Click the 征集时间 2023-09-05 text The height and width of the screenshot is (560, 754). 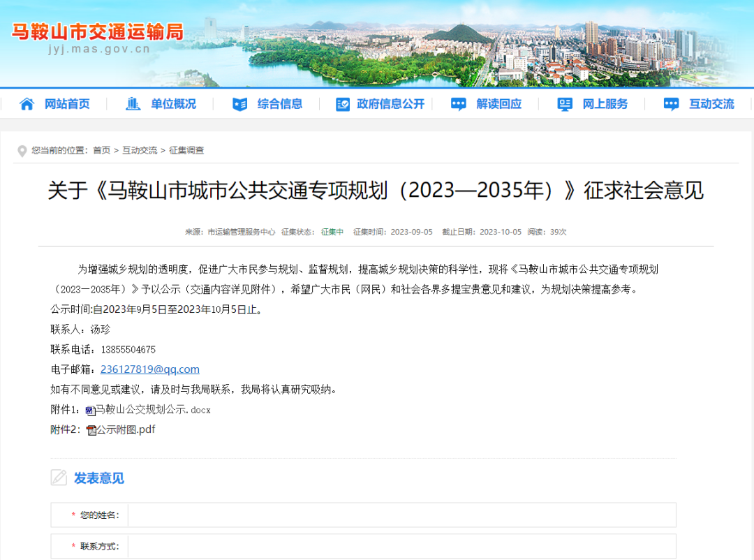pyautogui.click(x=393, y=232)
